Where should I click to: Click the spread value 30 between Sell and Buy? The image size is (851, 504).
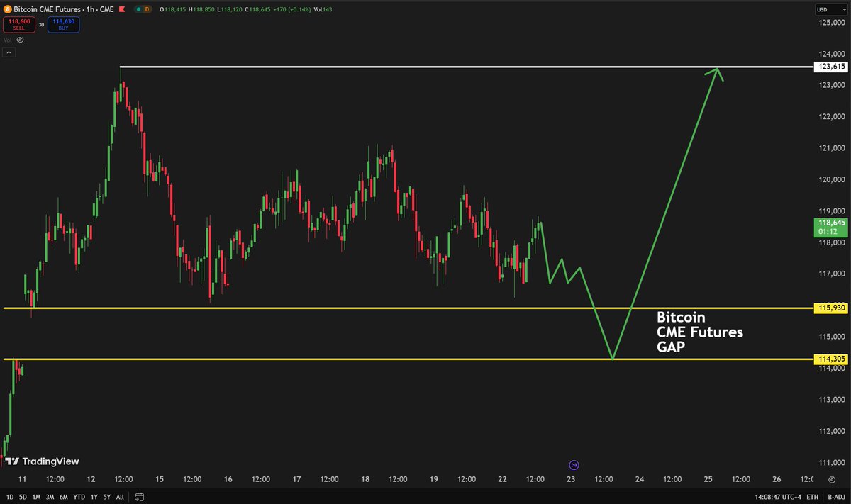(x=40, y=25)
